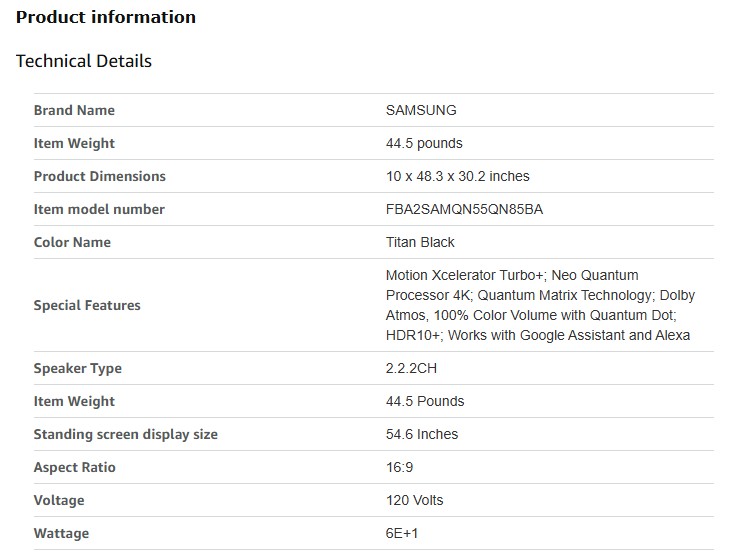Click the Product information heading
736x553 pixels.
(106, 17)
